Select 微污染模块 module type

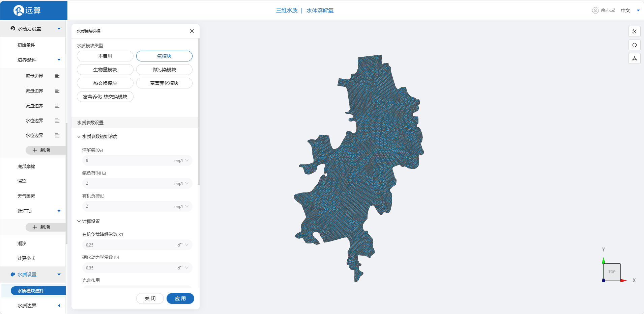point(164,70)
